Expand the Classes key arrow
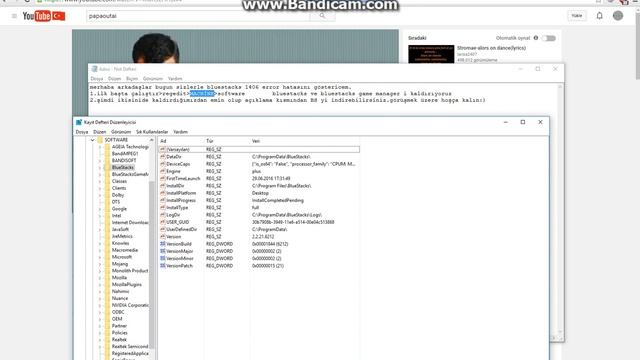 pos(100,181)
